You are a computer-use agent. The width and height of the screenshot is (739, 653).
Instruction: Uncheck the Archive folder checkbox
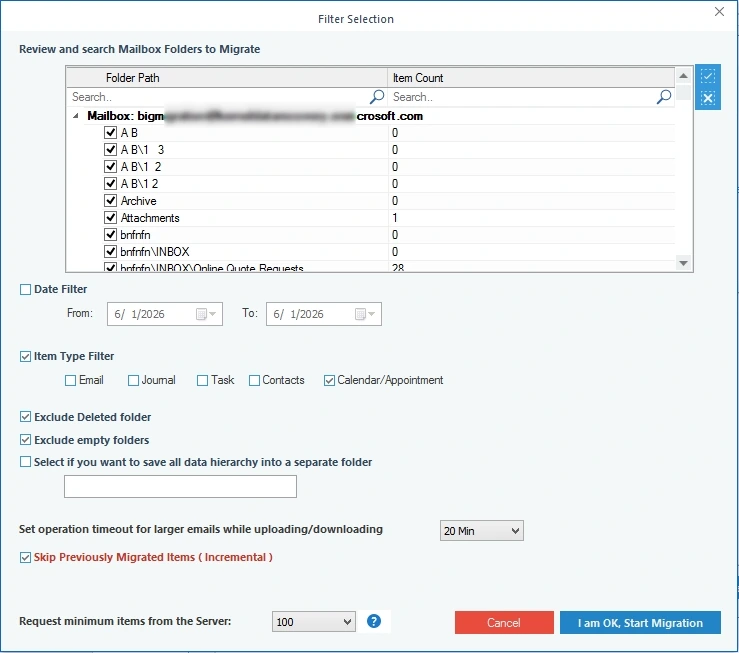[x=110, y=201]
